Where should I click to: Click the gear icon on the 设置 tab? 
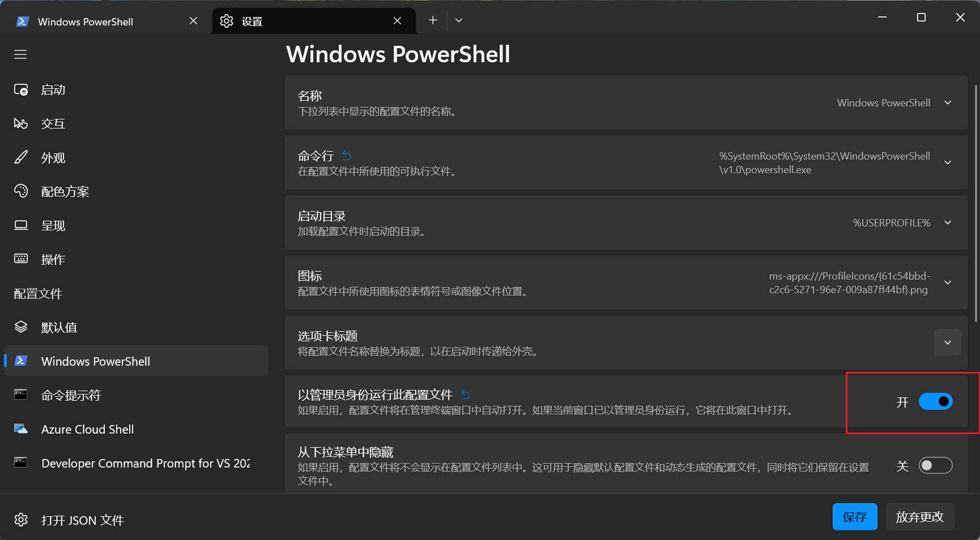[x=227, y=21]
